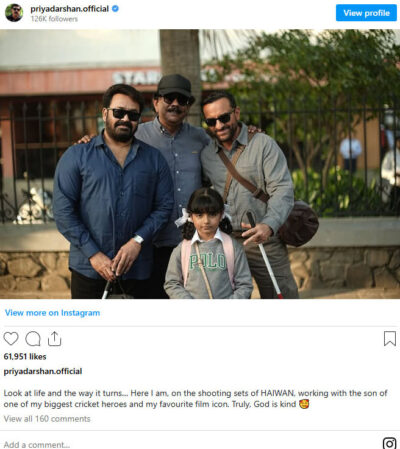Screen dimensions: 400x449
Task: Save the post with the bookmark icon
Action: [389, 339]
